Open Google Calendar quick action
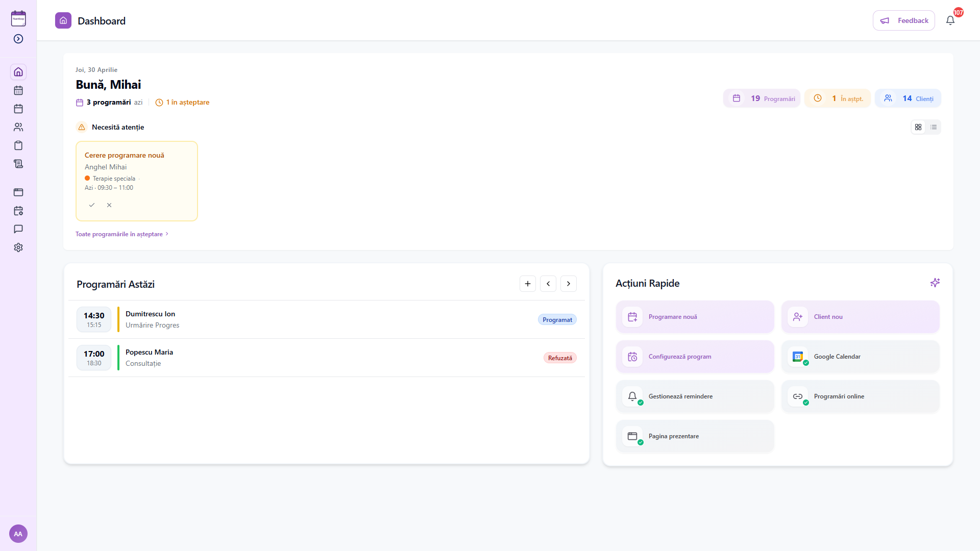980x551 pixels. [x=861, y=357]
